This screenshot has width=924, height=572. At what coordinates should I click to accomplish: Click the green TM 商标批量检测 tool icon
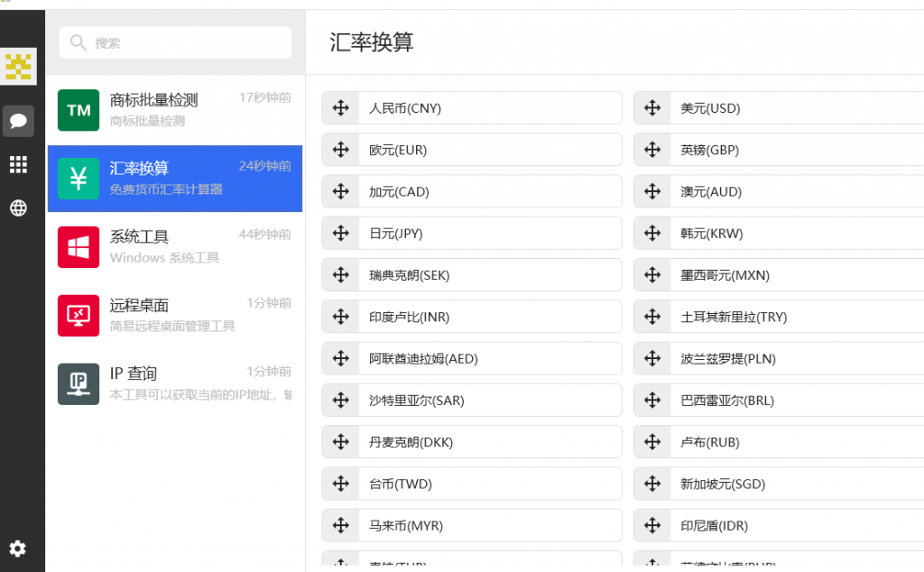click(x=78, y=110)
